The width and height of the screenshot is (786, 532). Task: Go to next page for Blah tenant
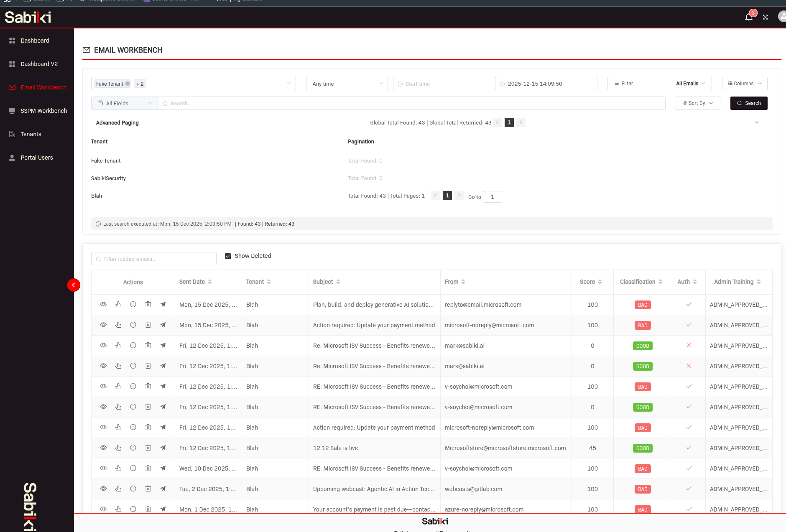(459, 196)
